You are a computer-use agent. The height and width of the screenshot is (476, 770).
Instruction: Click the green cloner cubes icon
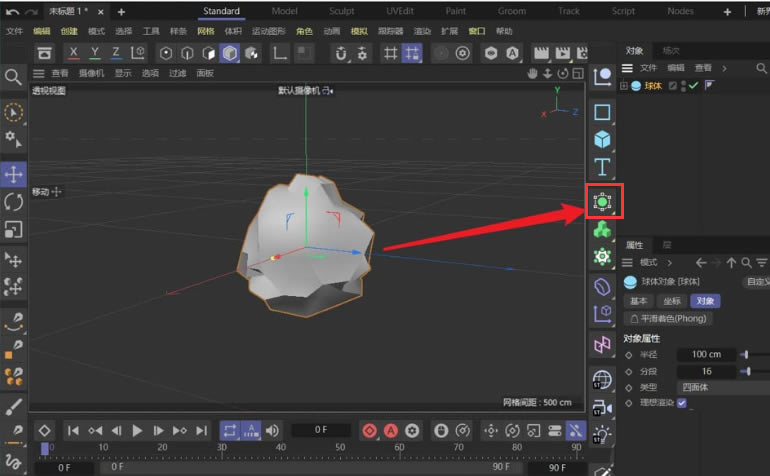[602, 229]
